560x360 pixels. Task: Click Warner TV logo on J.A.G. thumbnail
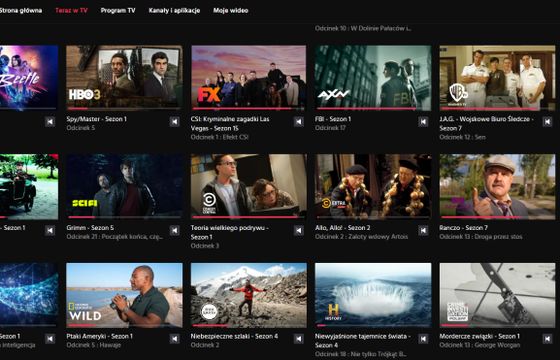[458, 95]
